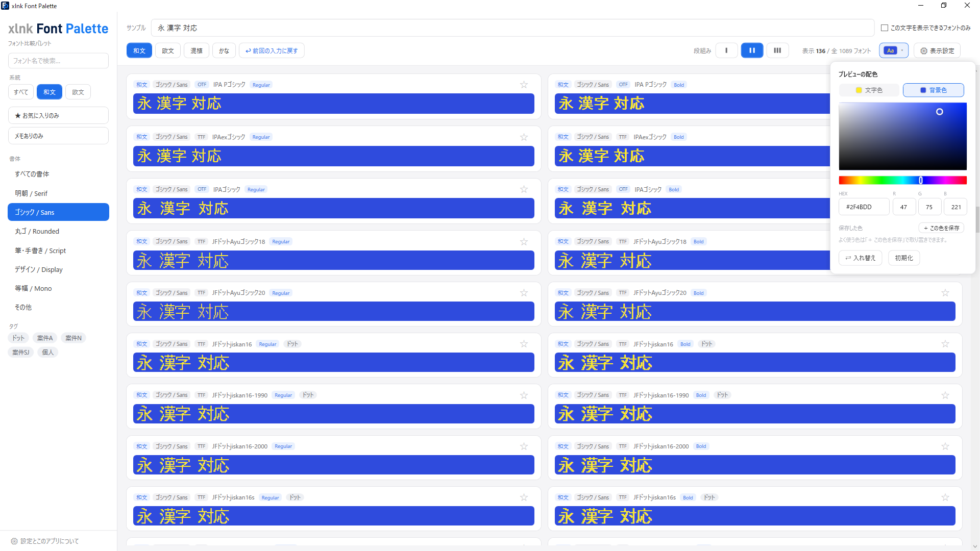The image size is (980, 551).
Task: Mark IPAゴシック Regular as favorite
Action: tap(524, 189)
